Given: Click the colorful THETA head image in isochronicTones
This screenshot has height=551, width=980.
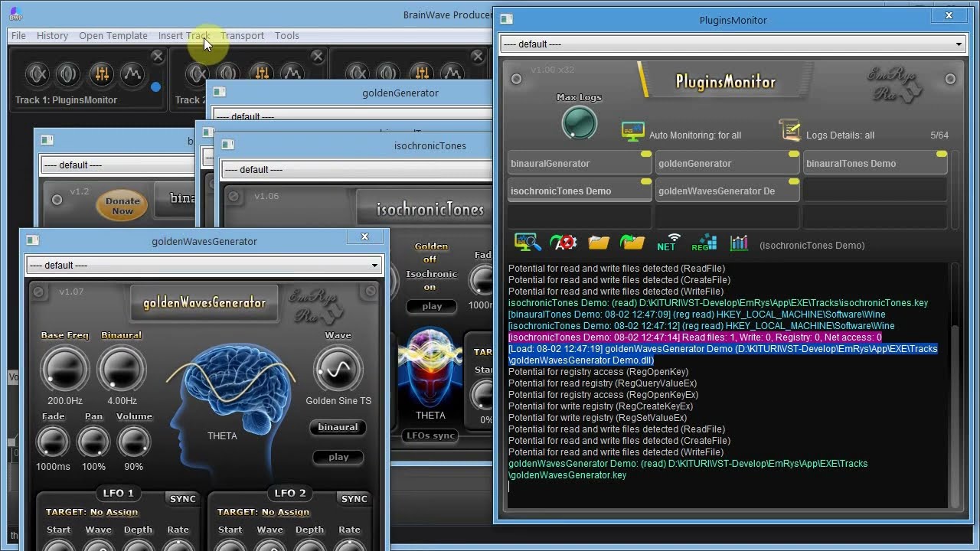Looking at the screenshot, I should click(x=430, y=369).
